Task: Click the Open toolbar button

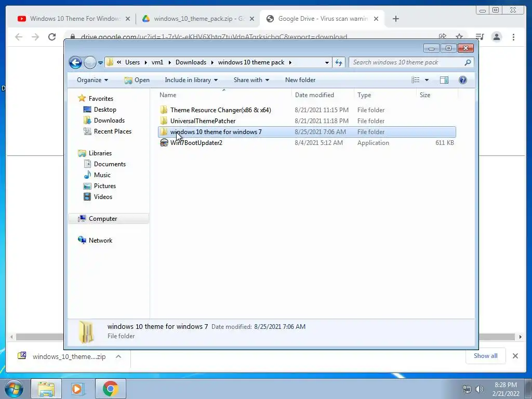Action: tap(137, 80)
